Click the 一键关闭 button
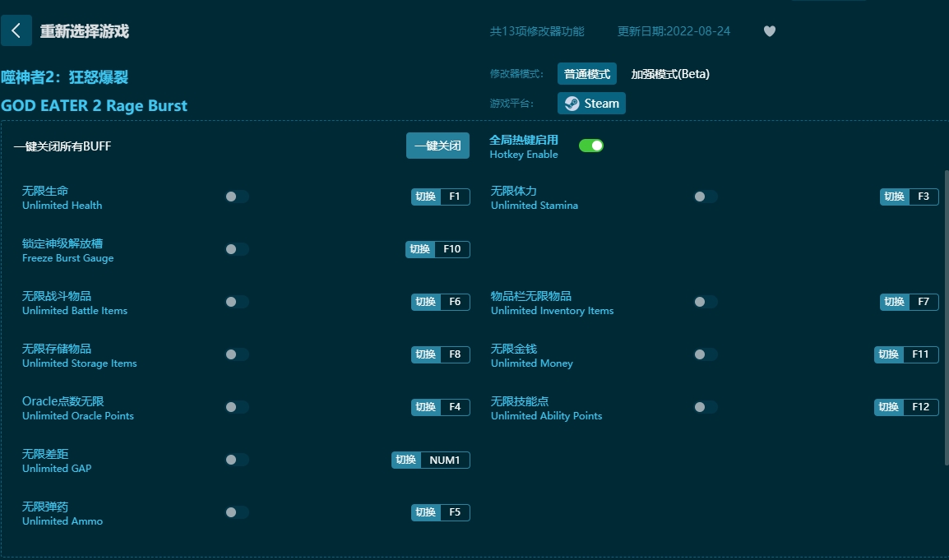949x560 pixels. (x=437, y=146)
